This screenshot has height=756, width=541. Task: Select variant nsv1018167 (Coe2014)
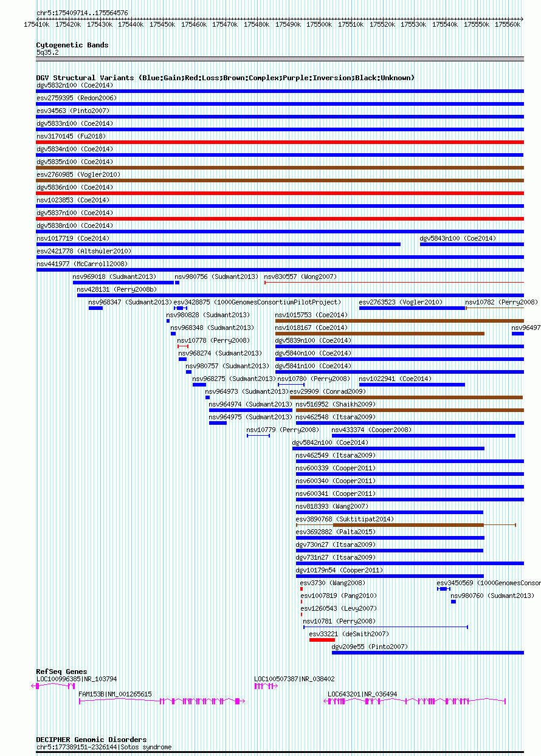pyautogui.click(x=380, y=334)
